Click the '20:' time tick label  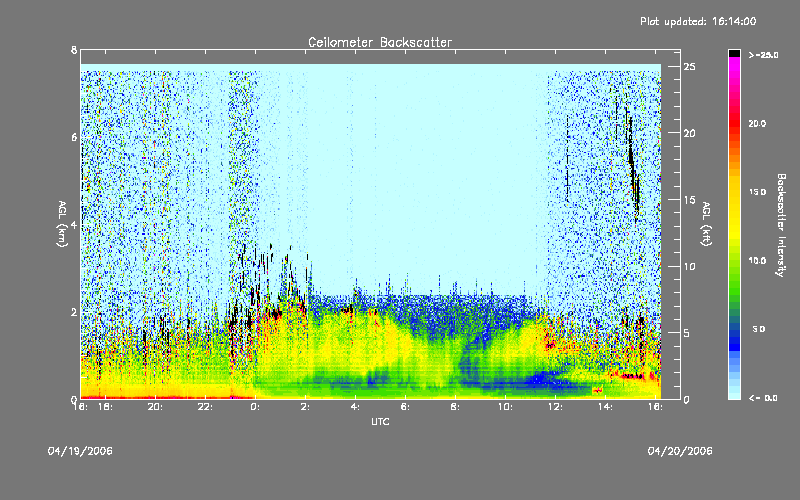(x=156, y=407)
